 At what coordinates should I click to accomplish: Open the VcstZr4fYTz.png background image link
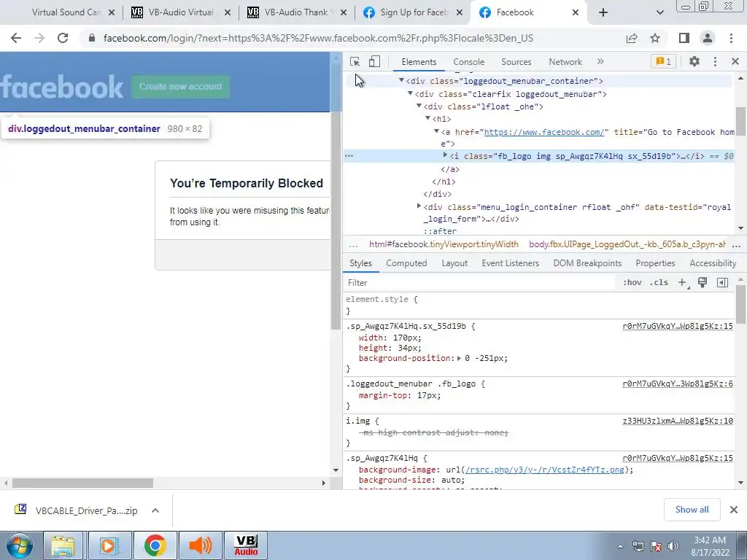[x=544, y=470]
